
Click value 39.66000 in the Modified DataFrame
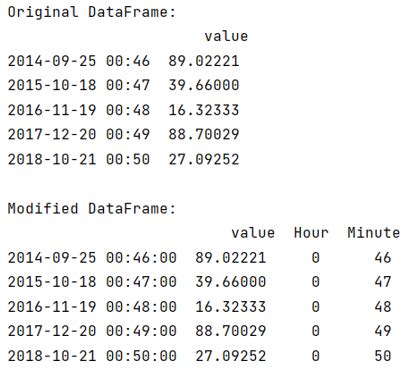231,282
